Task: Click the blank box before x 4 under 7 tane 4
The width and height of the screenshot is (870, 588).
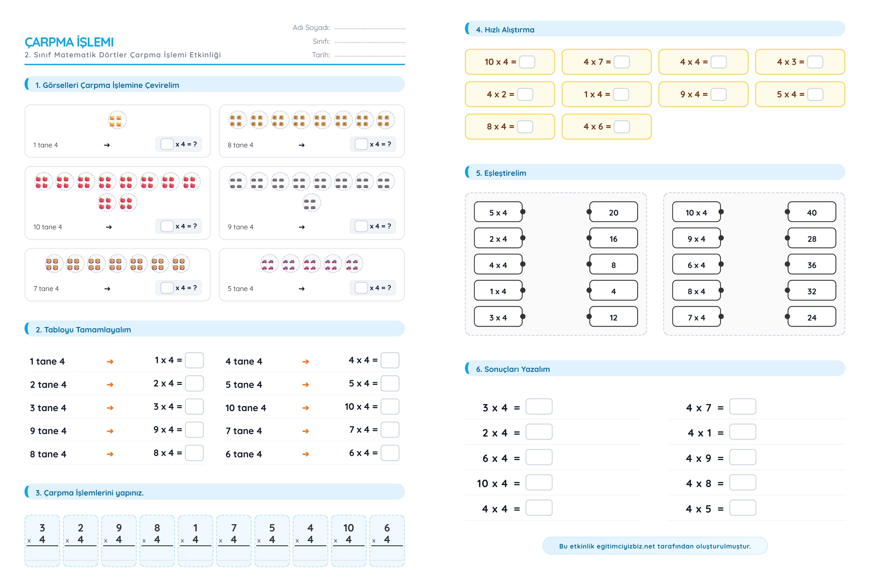Action: point(167,288)
